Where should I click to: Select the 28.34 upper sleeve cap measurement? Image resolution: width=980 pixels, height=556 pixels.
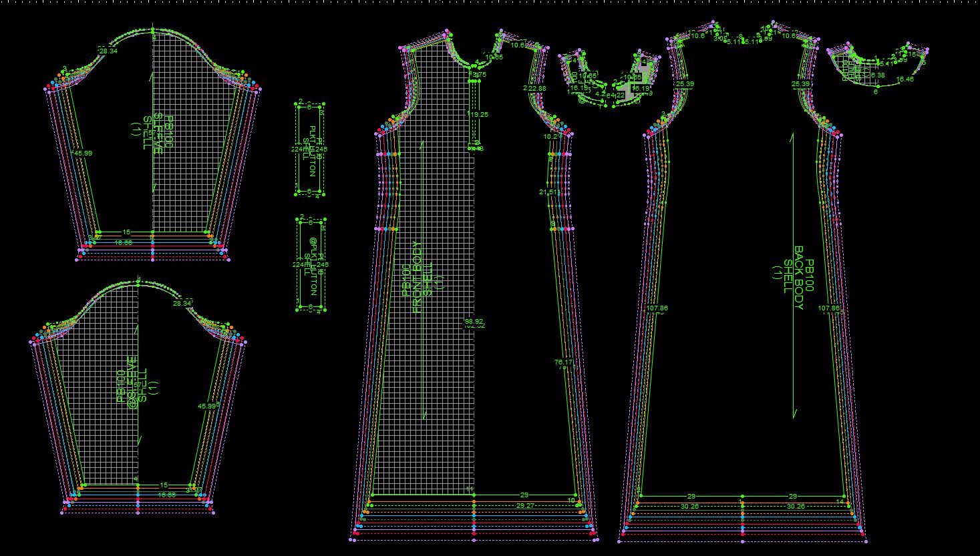coord(108,51)
